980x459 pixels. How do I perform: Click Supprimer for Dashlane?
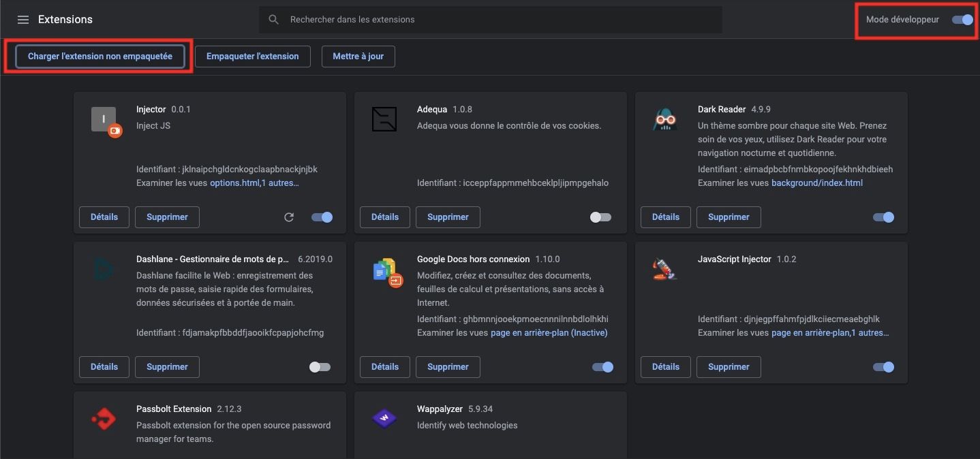pos(167,367)
